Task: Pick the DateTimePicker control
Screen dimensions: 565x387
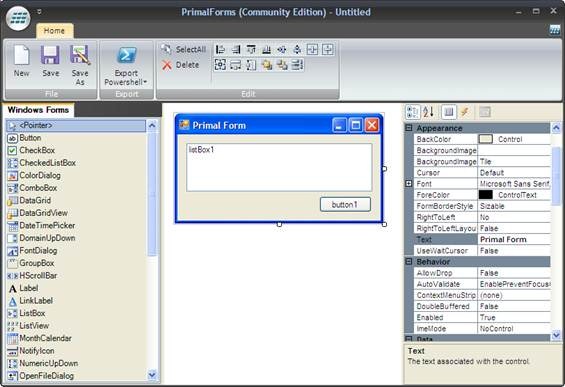Action: (x=76, y=226)
